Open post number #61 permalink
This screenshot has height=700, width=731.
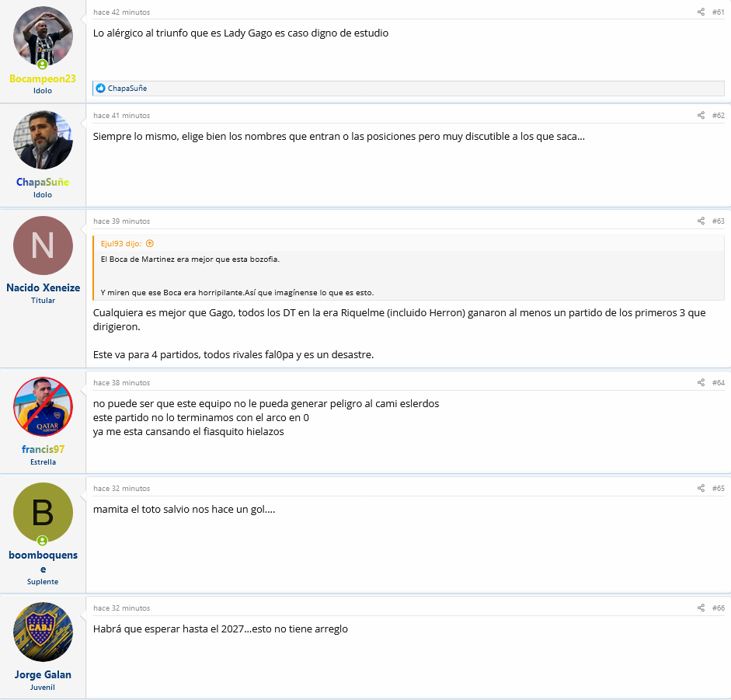[x=718, y=12]
